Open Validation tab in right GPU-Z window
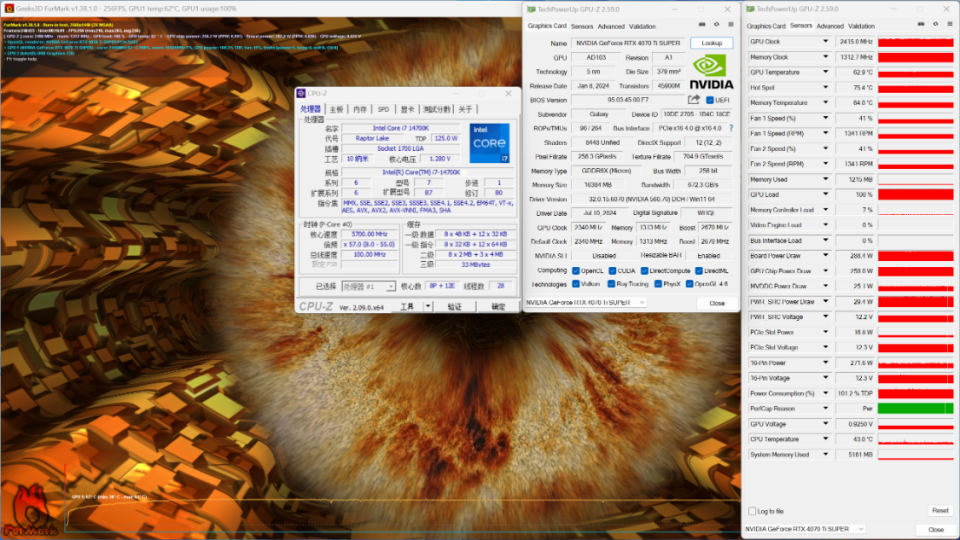The width and height of the screenshot is (960, 540). 861,26
